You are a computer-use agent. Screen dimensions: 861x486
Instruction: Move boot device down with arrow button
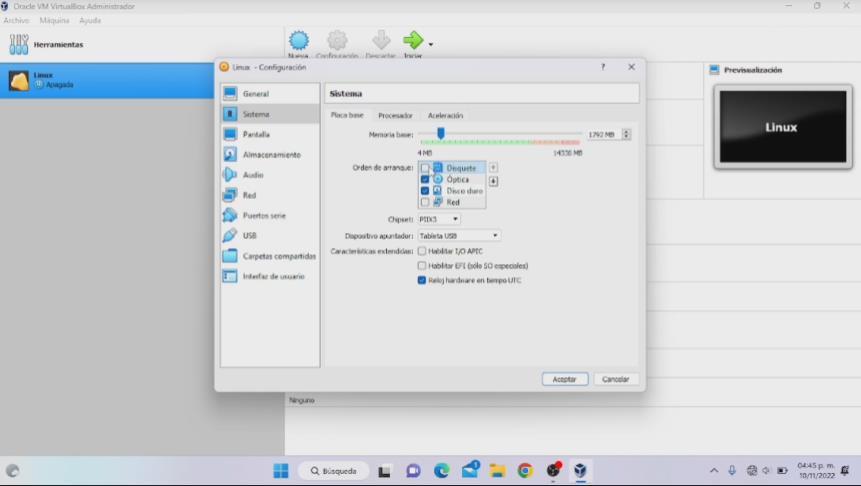tap(493, 181)
